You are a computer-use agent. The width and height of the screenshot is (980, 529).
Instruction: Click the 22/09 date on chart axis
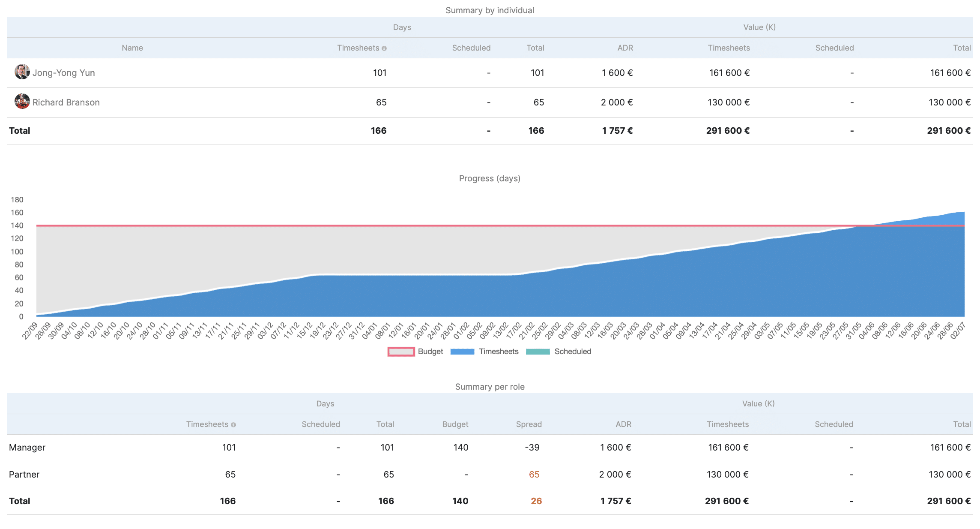30,331
